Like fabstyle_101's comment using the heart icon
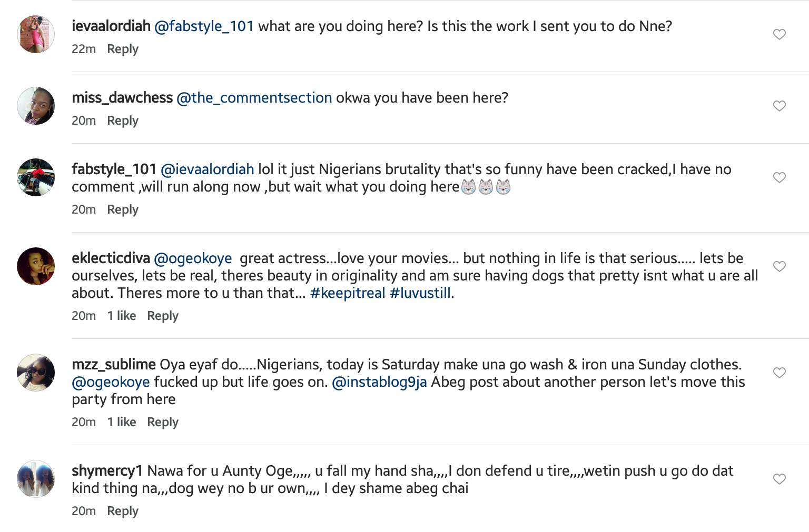Image resolution: width=809 pixels, height=532 pixels. tap(780, 178)
